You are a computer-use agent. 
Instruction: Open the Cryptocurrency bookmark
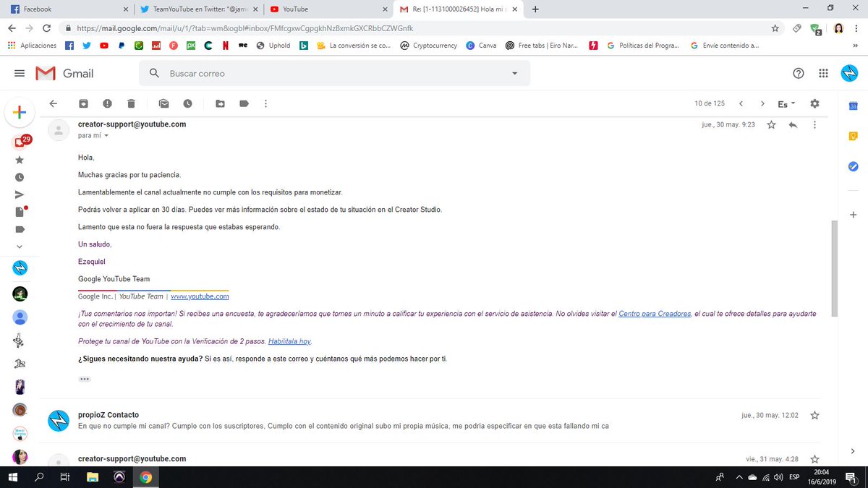428,45
